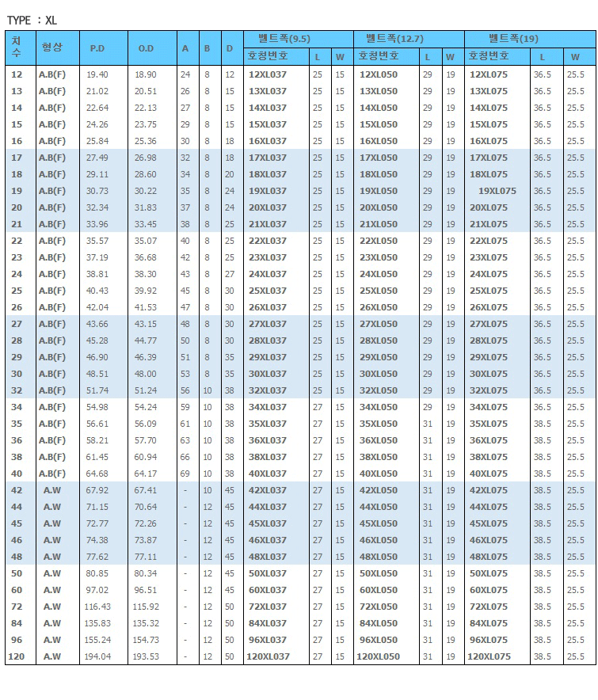Click the P.D value 116.43
Screen dimensions: 598x700
pos(97,607)
